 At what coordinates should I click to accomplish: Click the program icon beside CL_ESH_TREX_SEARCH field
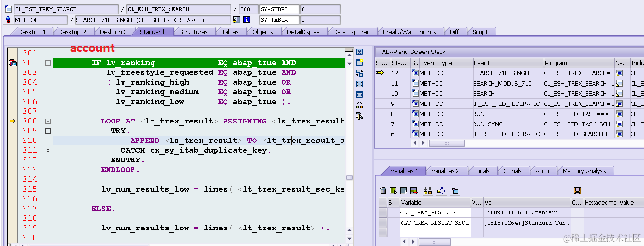pyautogui.click(x=8, y=9)
